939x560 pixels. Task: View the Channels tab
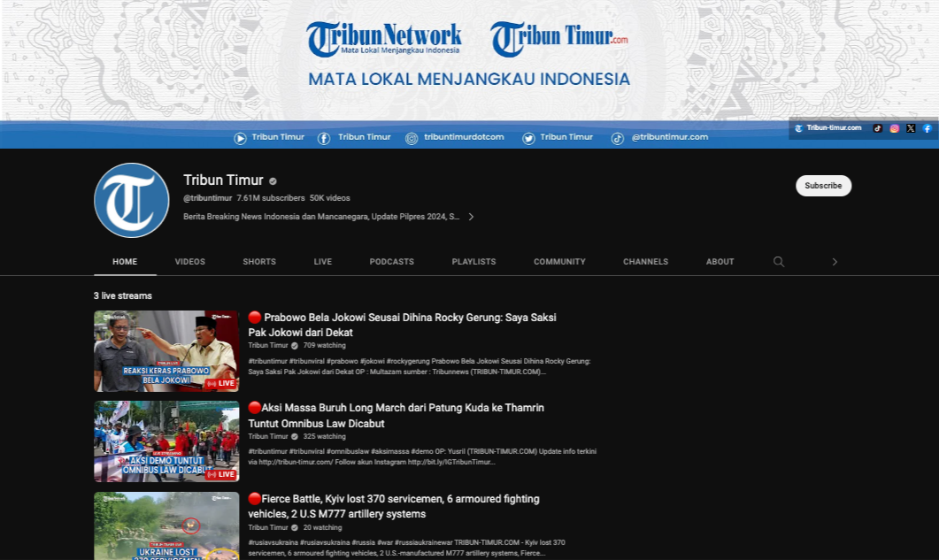pyautogui.click(x=645, y=262)
